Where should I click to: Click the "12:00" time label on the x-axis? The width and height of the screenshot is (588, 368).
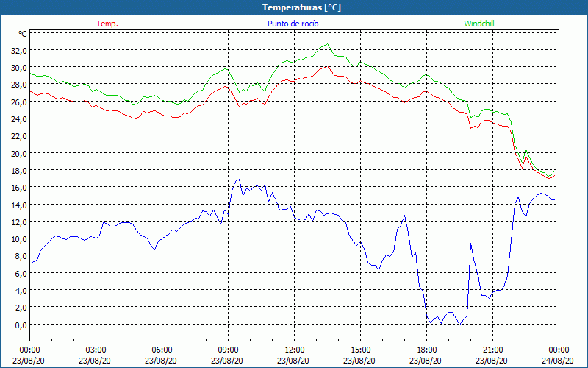[295, 350]
